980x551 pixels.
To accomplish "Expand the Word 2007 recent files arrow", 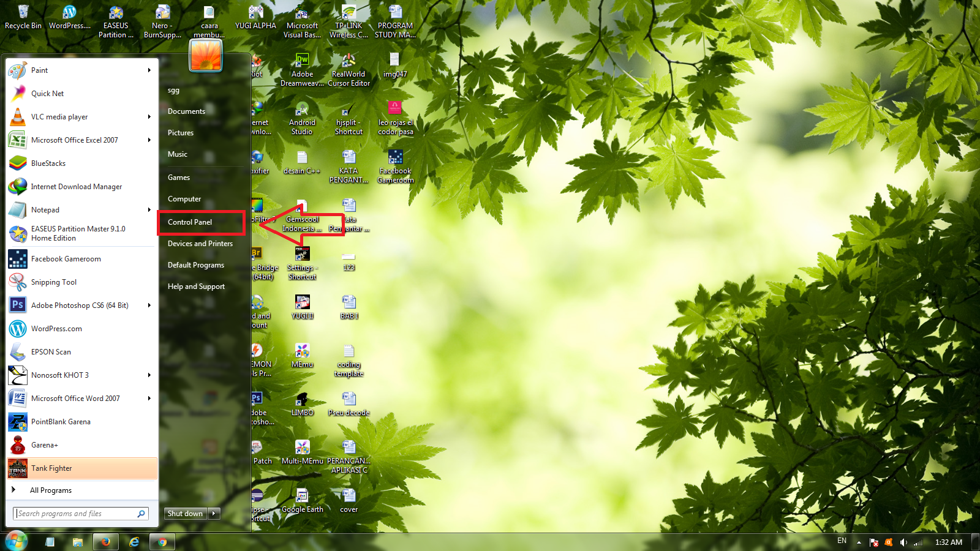I will (x=149, y=399).
